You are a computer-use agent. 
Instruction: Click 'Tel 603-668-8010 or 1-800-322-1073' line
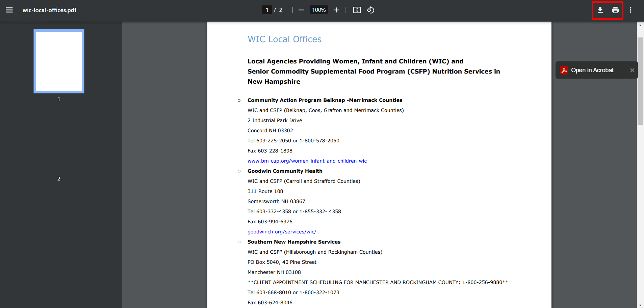click(x=293, y=292)
